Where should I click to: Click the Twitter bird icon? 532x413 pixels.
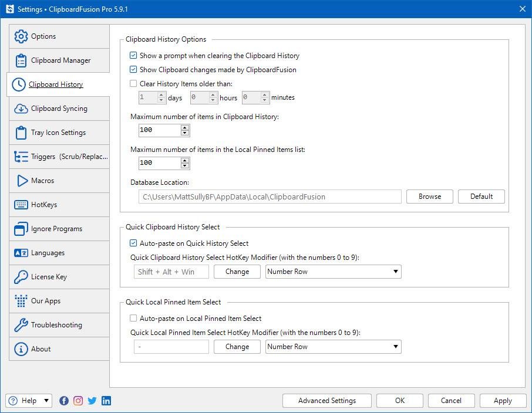(92, 401)
